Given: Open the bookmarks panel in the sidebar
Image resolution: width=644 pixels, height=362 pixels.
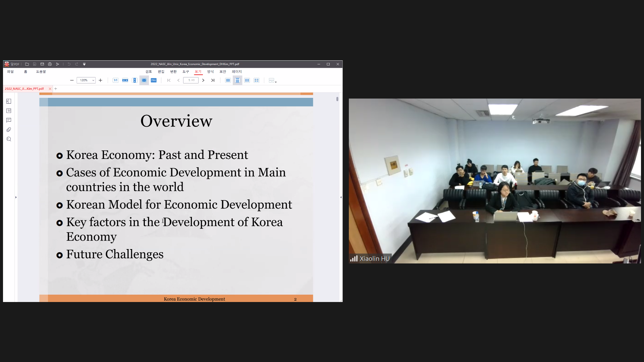Looking at the screenshot, I should click(x=9, y=111).
